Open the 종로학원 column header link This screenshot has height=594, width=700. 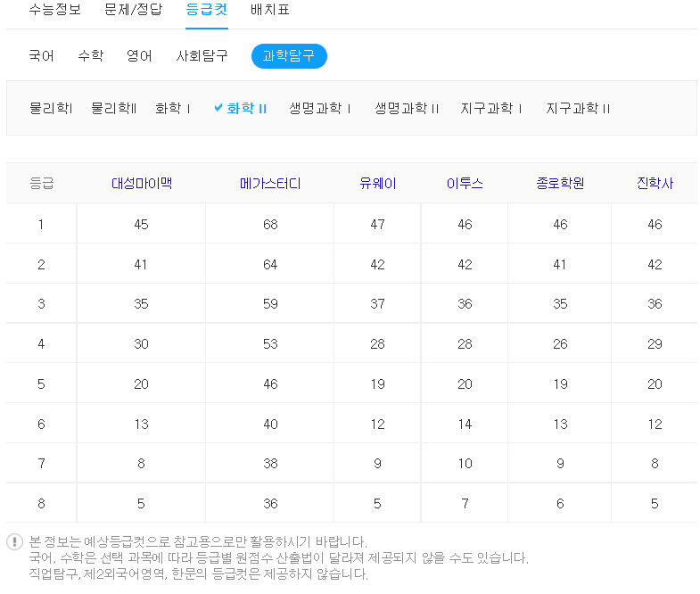point(560,183)
